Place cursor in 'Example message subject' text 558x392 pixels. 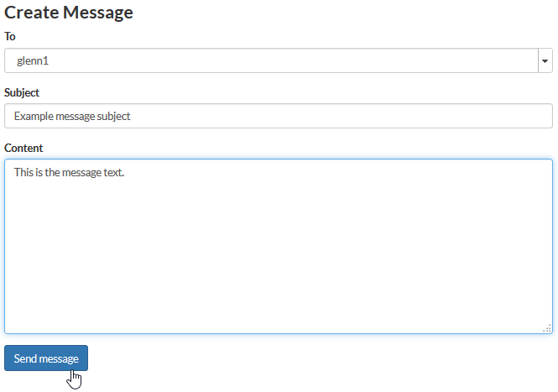72,116
